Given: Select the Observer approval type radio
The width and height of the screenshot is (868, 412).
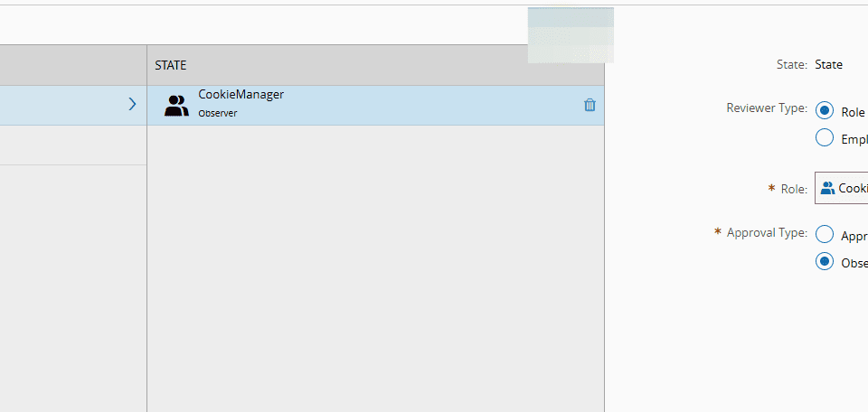Looking at the screenshot, I should point(825,262).
